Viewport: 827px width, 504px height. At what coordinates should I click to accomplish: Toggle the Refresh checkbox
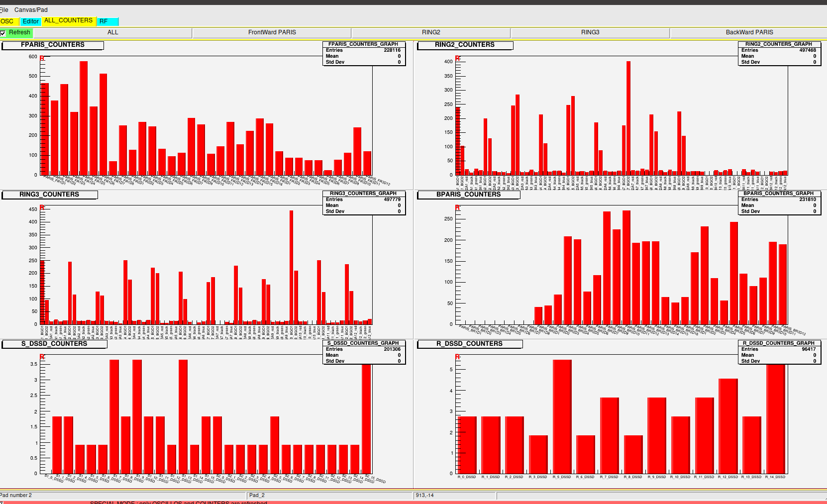(3, 33)
